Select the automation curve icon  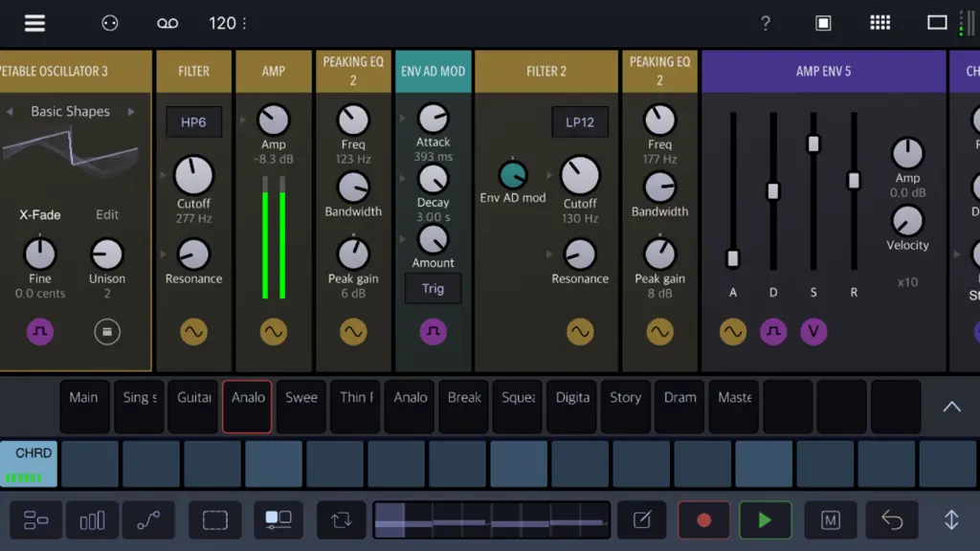[x=148, y=519]
